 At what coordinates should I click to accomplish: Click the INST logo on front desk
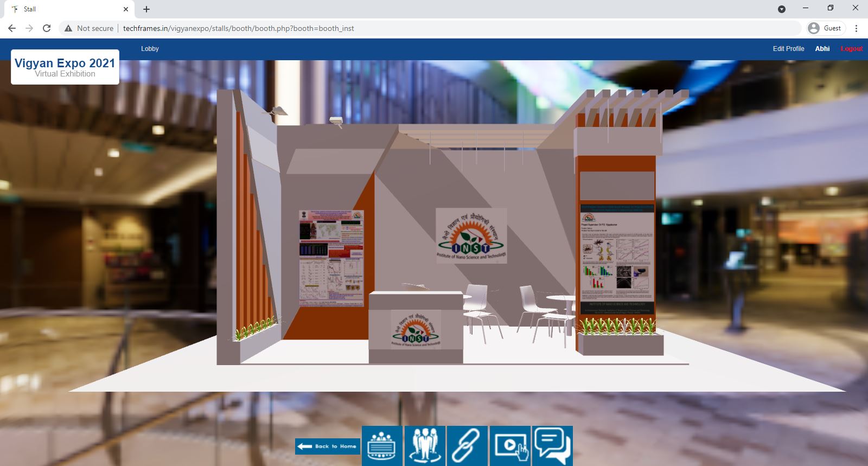416,329
